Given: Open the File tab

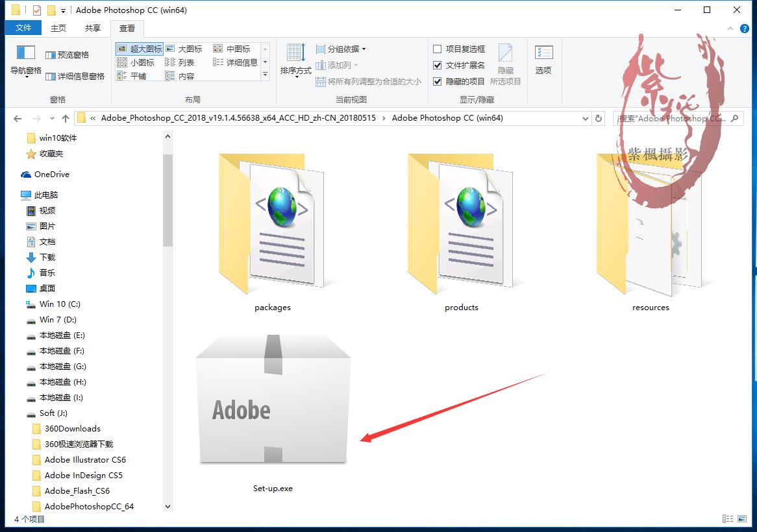Looking at the screenshot, I should 23,28.
